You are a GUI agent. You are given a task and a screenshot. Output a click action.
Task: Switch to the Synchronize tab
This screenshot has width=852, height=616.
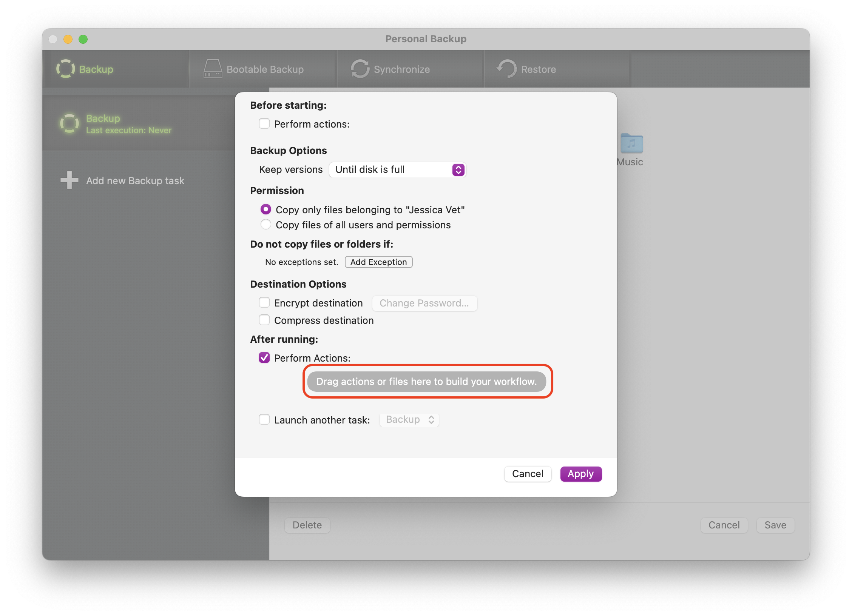(x=411, y=69)
